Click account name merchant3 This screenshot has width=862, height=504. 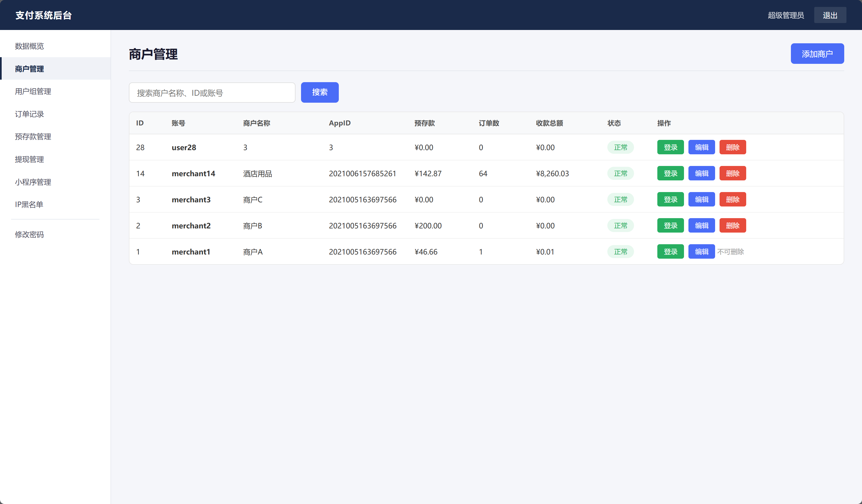click(x=191, y=199)
